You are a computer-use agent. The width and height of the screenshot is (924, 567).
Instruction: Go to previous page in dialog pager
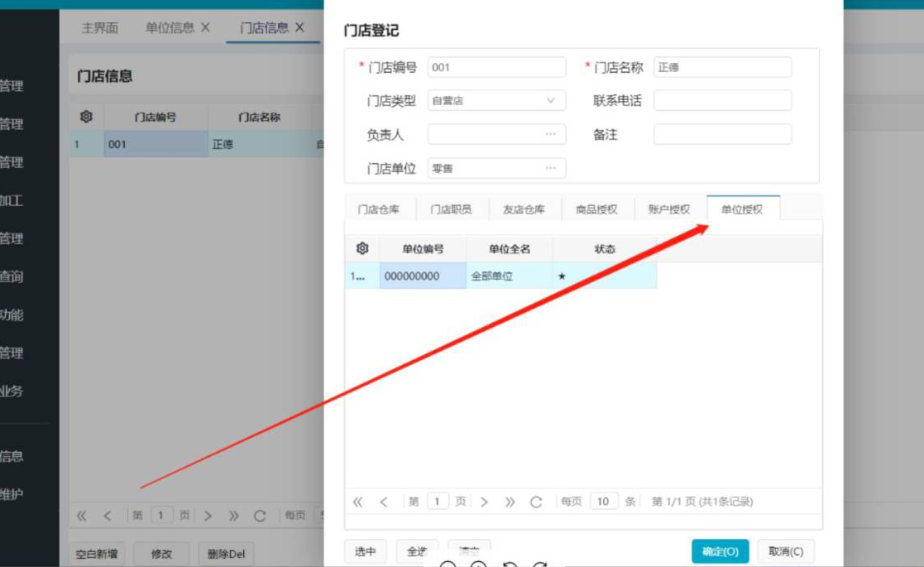[x=384, y=502]
